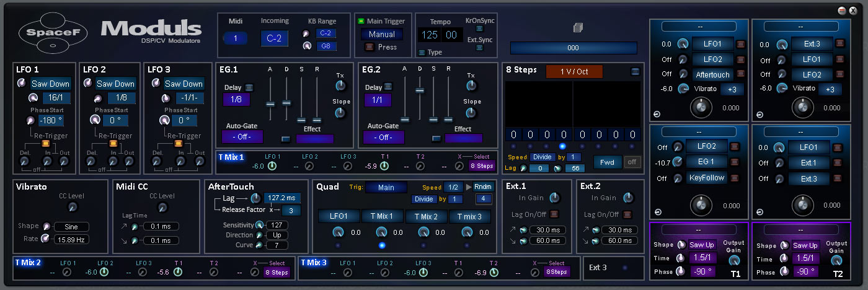The height and width of the screenshot is (290, 868).
Task: Click EG.2 Decay slider
Action: pyautogui.click(x=420, y=90)
